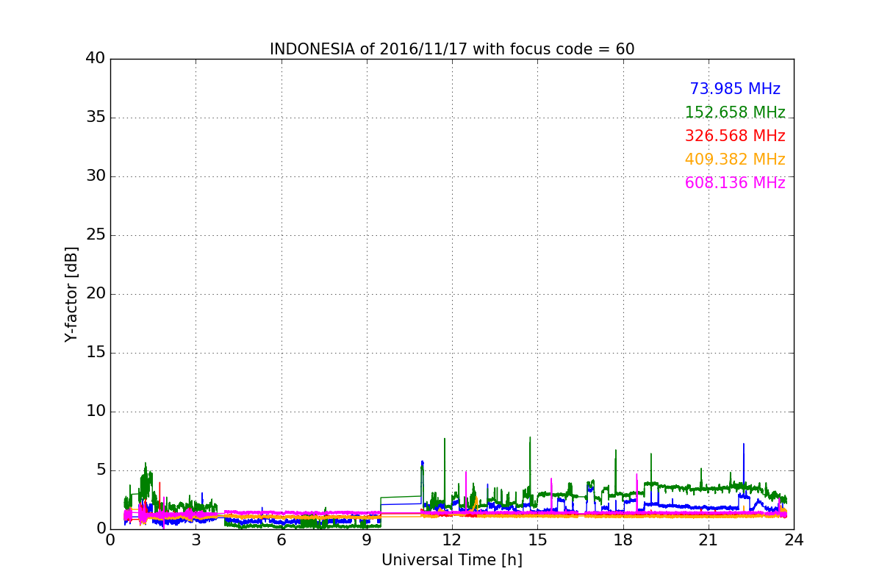882x588 pixels.
Task: Click the x-axis tick label 3
Action: [x=196, y=540]
